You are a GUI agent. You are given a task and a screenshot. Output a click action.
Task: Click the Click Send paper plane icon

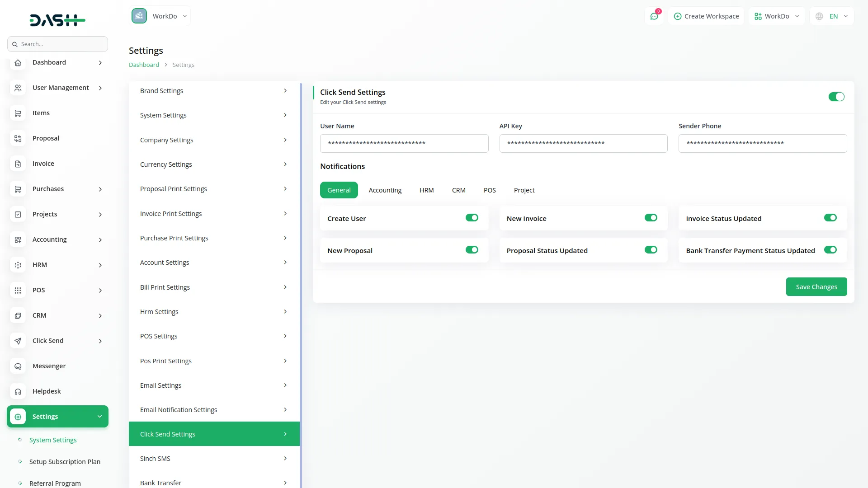pos(18,341)
